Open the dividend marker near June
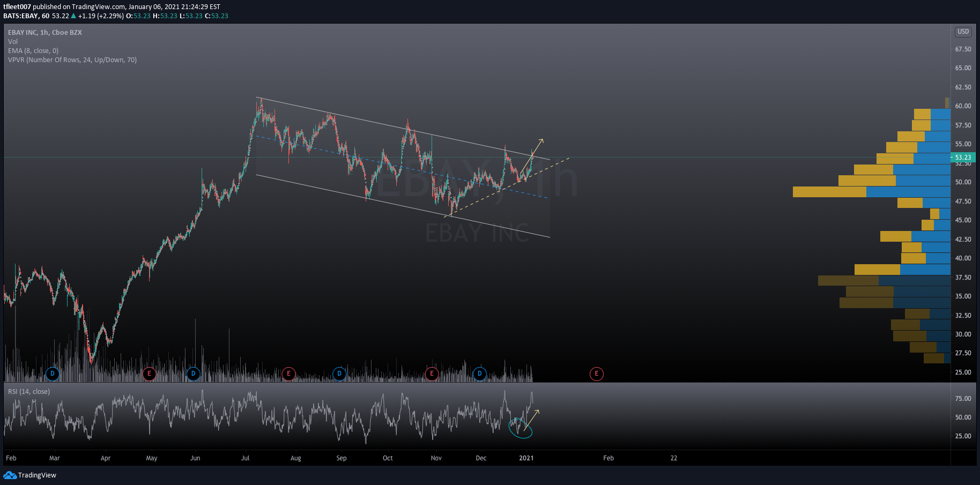 coord(193,374)
